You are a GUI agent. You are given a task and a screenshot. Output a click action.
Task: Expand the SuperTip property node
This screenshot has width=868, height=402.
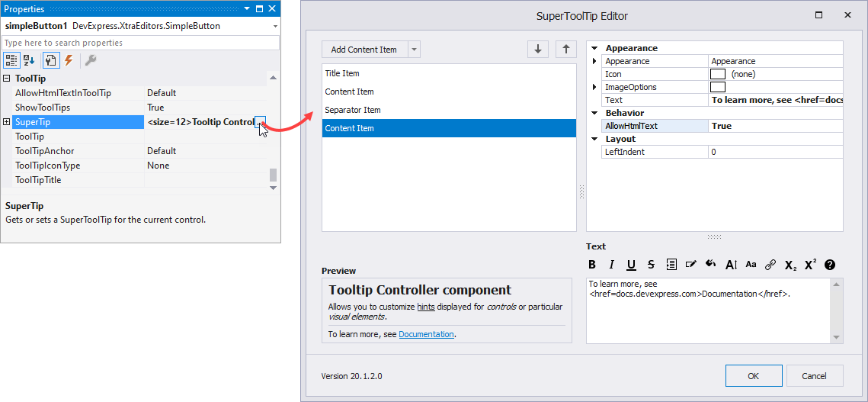pyautogui.click(x=7, y=122)
